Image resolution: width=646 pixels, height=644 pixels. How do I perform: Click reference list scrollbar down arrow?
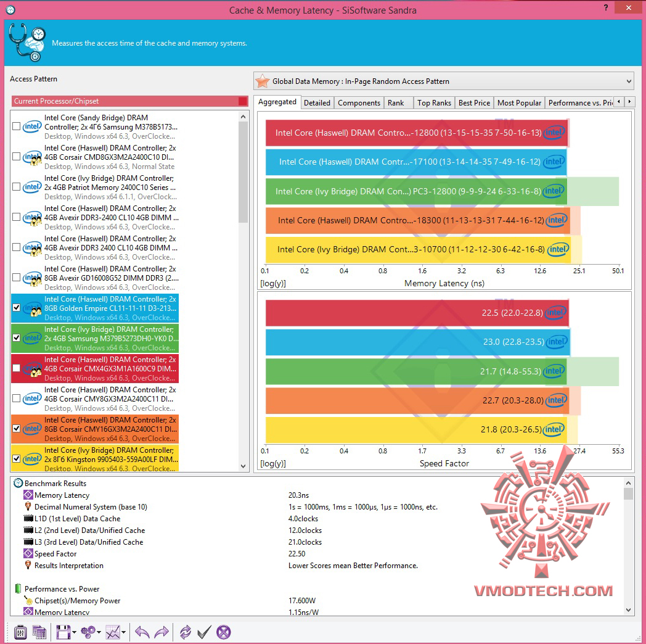click(x=243, y=466)
